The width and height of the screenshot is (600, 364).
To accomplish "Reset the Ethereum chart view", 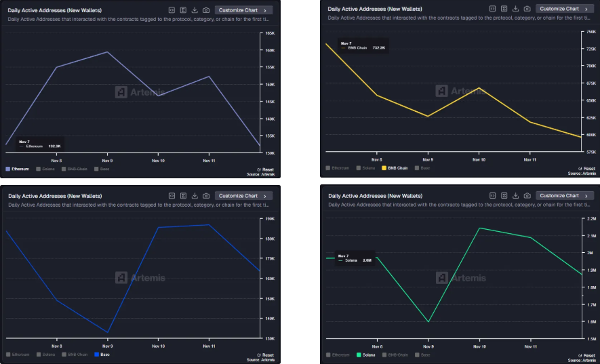I will tap(265, 169).
